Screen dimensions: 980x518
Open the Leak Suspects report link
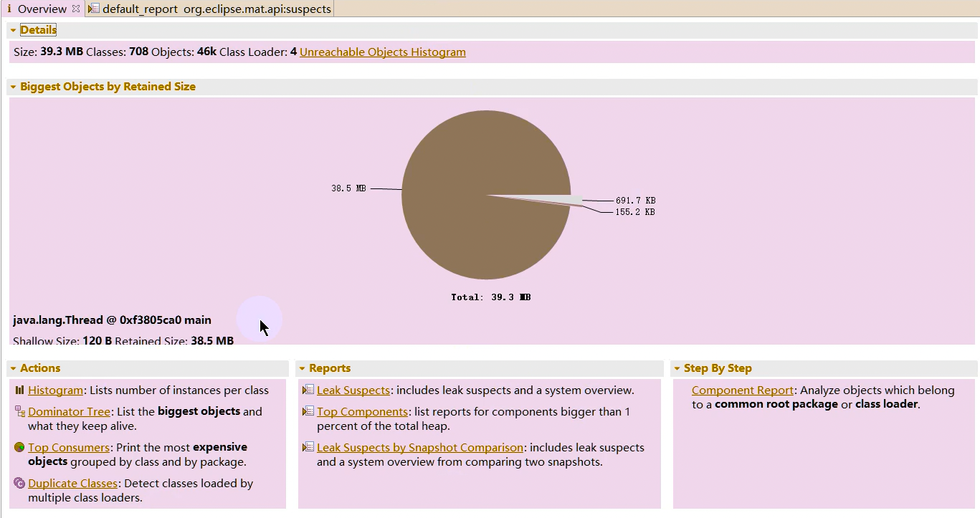coord(353,390)
